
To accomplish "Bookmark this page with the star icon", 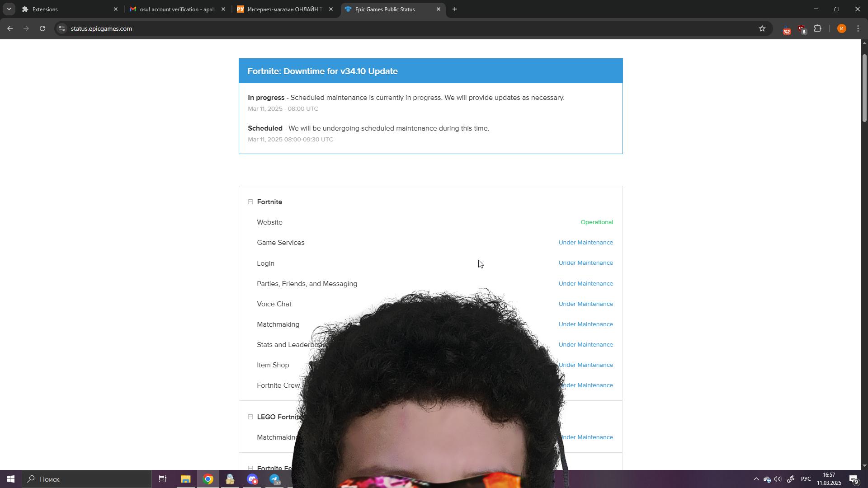I will pyautogui.click(x=762, y=28).
